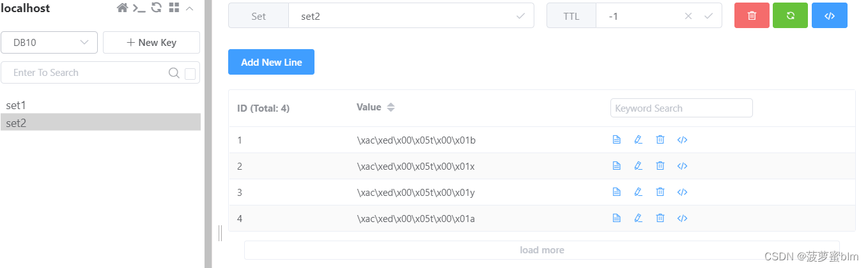Collapse the localhost connection panel

pos(189,8)
